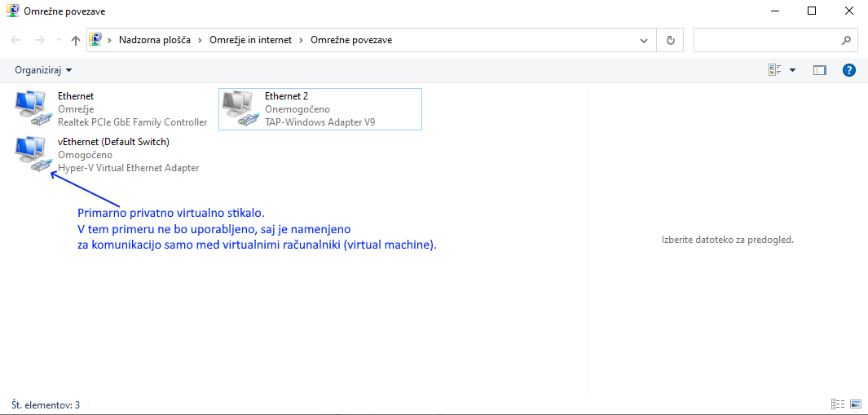Image resolution: width=868 pixels, height=415 pixels.
Task: Minimize the Omrežne povezave window
Action: click(773, 11)
